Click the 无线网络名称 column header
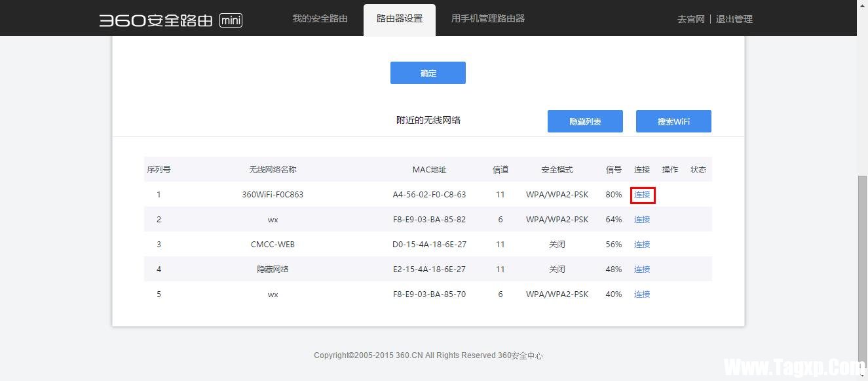 [273, 170]
